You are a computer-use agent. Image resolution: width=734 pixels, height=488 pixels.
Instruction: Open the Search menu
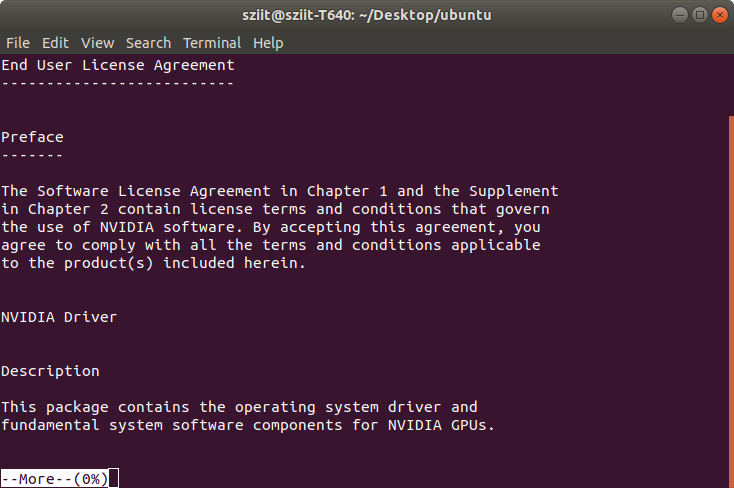pyautogui.click(x=148, y=43)
